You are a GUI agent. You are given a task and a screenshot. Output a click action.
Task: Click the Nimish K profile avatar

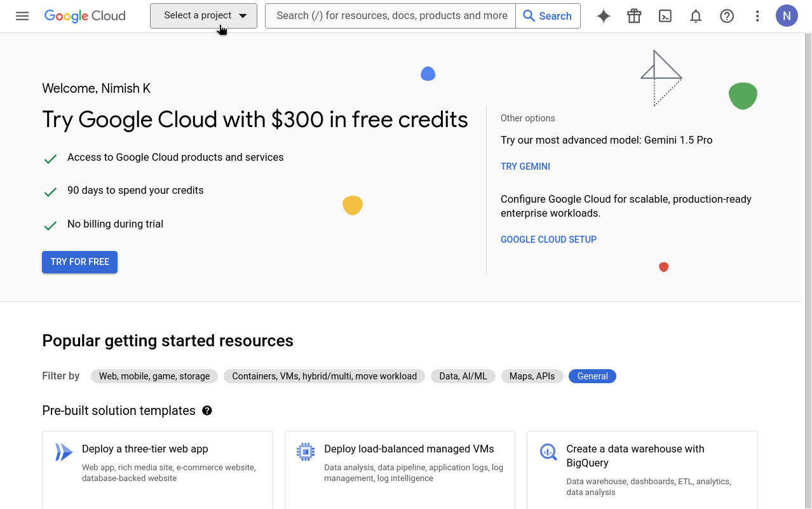787,15
